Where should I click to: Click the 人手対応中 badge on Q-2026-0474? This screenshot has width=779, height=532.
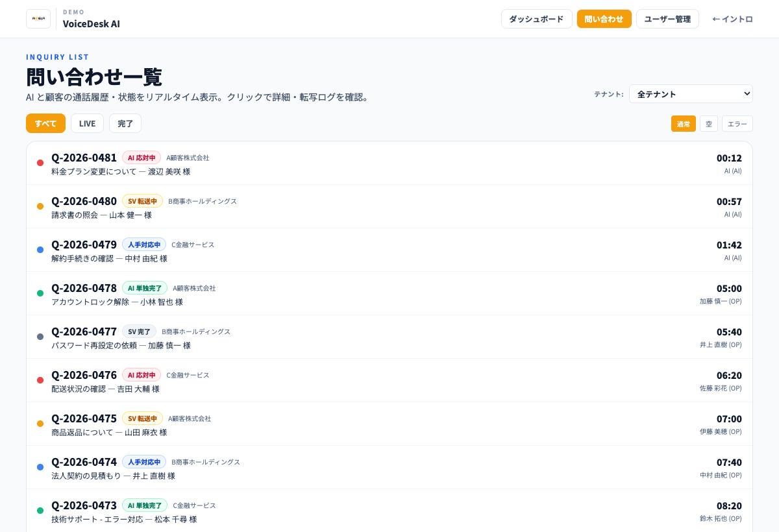point(144,462)
